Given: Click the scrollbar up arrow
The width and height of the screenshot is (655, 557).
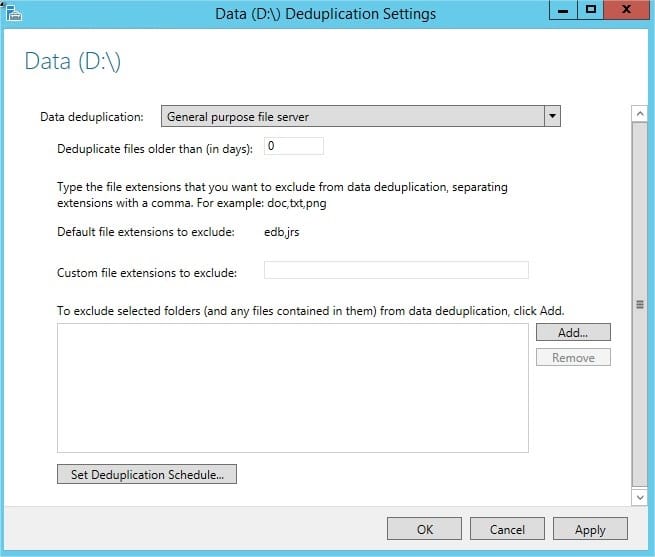Looking at the screenshot, I should (x=640, y=114).
